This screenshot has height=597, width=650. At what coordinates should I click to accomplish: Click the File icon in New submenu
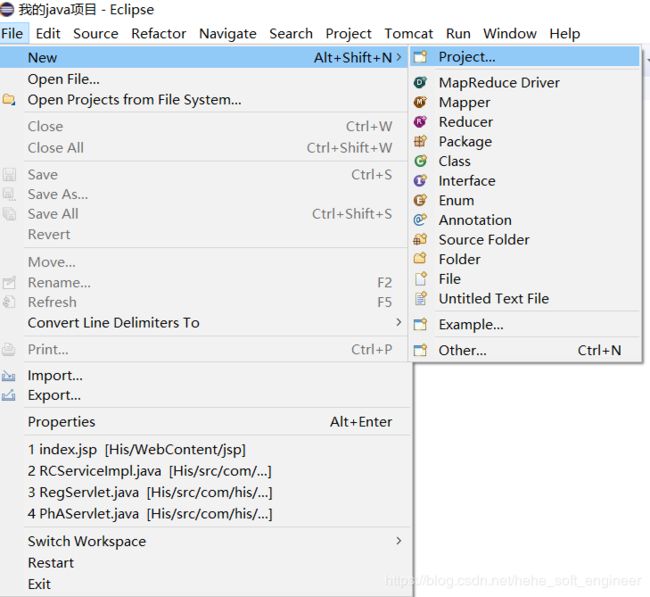(420, 279)
